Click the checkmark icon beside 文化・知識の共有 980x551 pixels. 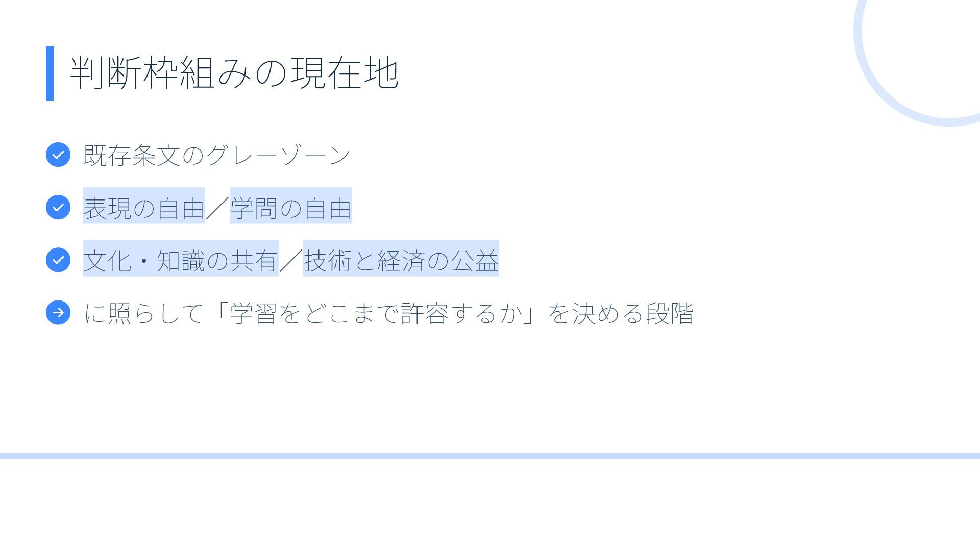(x=58, y=260)
